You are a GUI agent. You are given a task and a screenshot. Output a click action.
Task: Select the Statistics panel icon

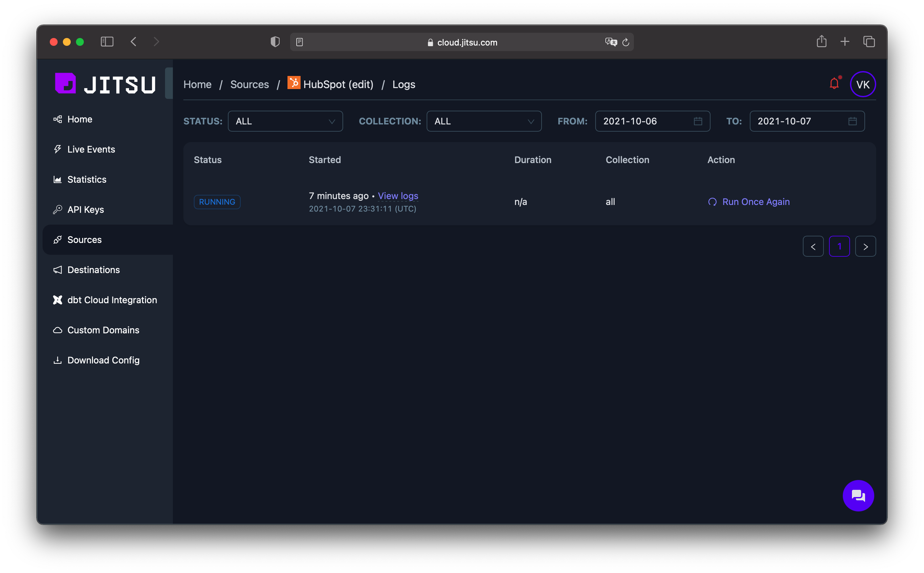click(58, 179)
